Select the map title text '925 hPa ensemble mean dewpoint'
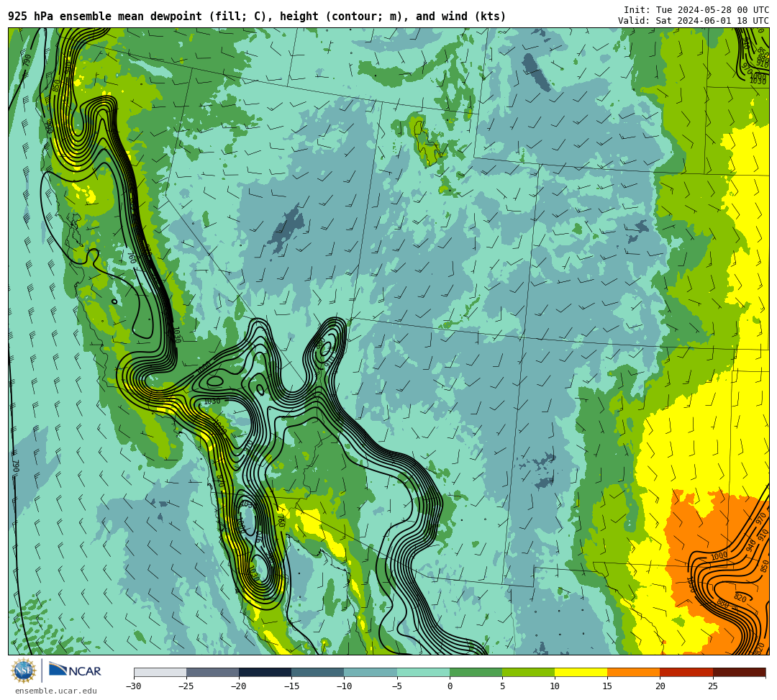The image size is (777, 700). click(105, 17)
